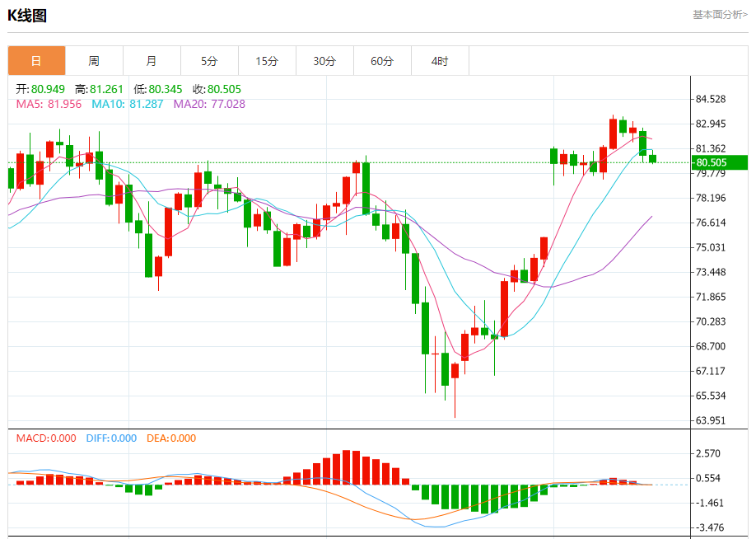The width and height of the screenshot is (756, 539).
Task: Open the 4时 interval tab
Action: tap(440, 61)
